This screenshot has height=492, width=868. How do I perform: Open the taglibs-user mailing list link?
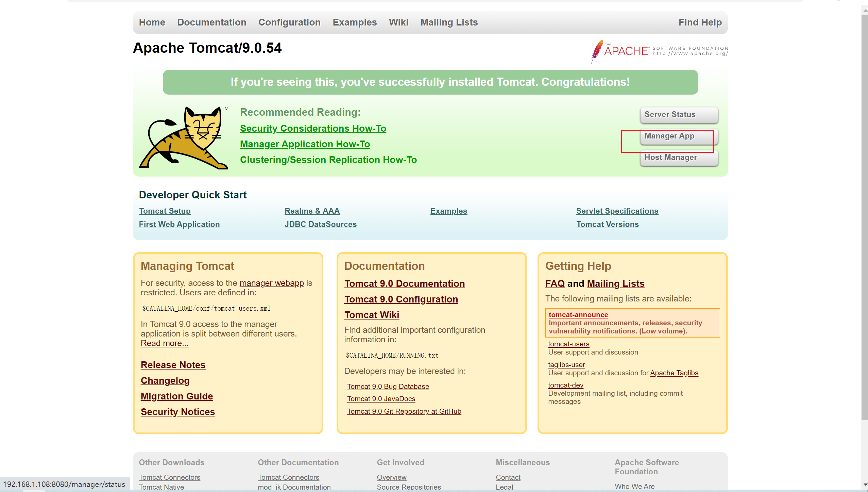pyautogui.click(x=566, y=365)
